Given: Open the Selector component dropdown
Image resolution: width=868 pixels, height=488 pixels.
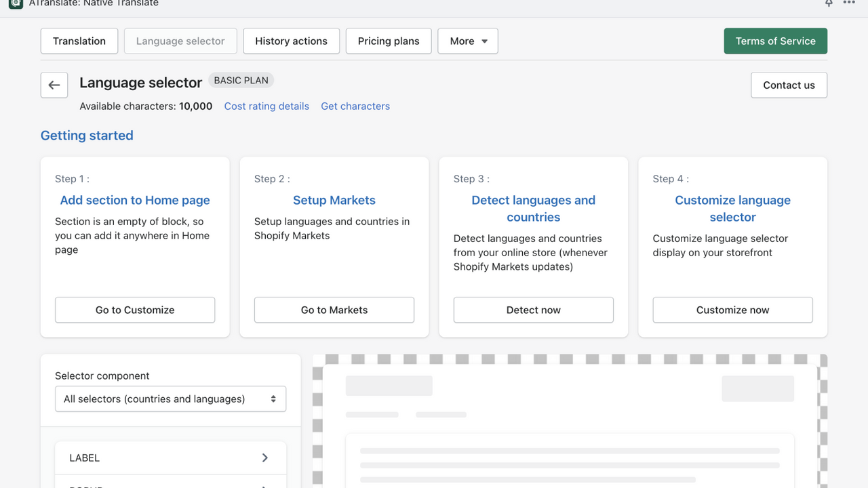Looking at the screenshot, I should [x=170, y=399].
